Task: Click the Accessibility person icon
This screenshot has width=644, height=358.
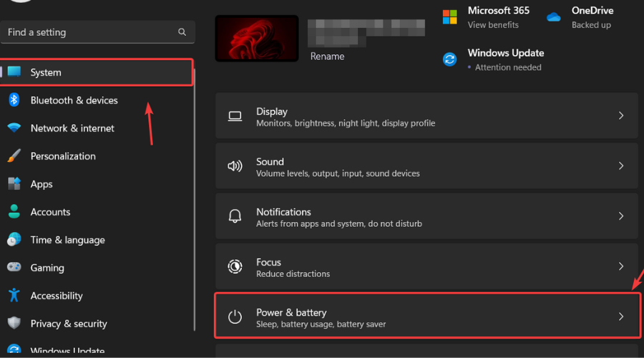Action: 14,296
